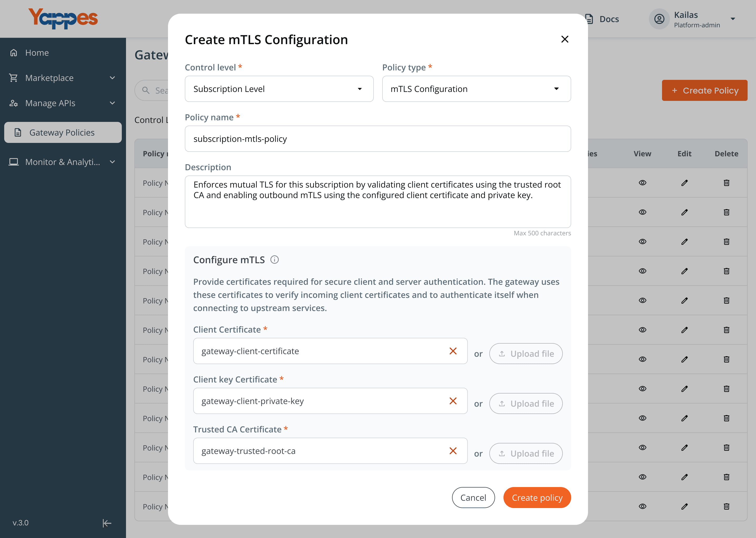View the fifth policy row
756x538 pixels.
click(642, 301)
